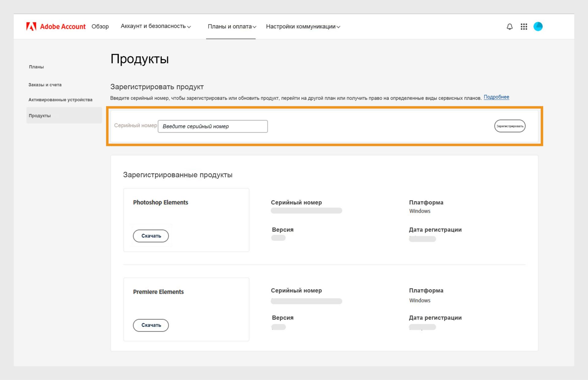Click the Photoshop Elements product title

pos(160,203)
